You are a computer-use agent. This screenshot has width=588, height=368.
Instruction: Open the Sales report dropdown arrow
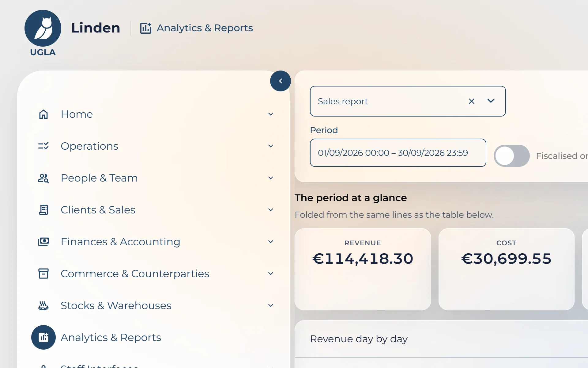[491, 101]
